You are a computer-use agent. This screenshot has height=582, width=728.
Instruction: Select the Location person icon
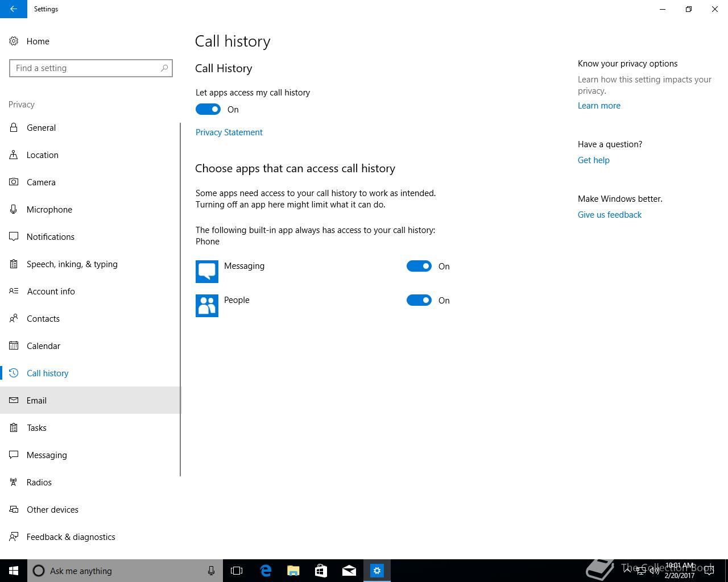pyautogui.click(x=14, y=155)
